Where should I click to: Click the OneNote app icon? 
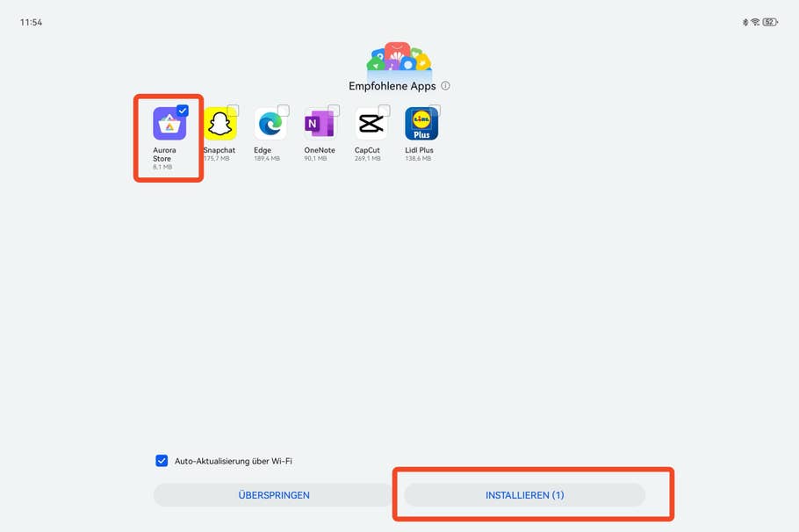point(320,123)
